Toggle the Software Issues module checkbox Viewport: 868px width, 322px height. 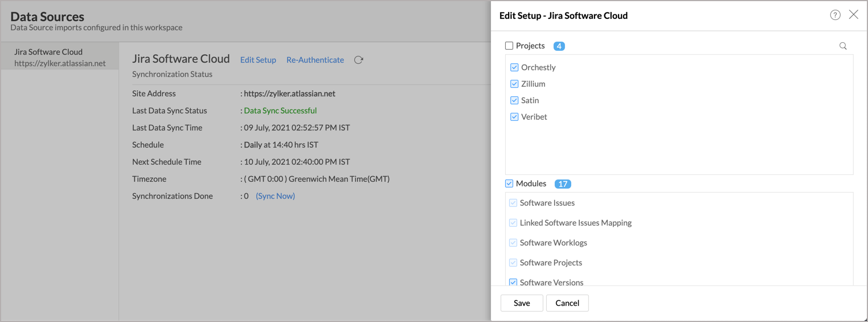513,203
